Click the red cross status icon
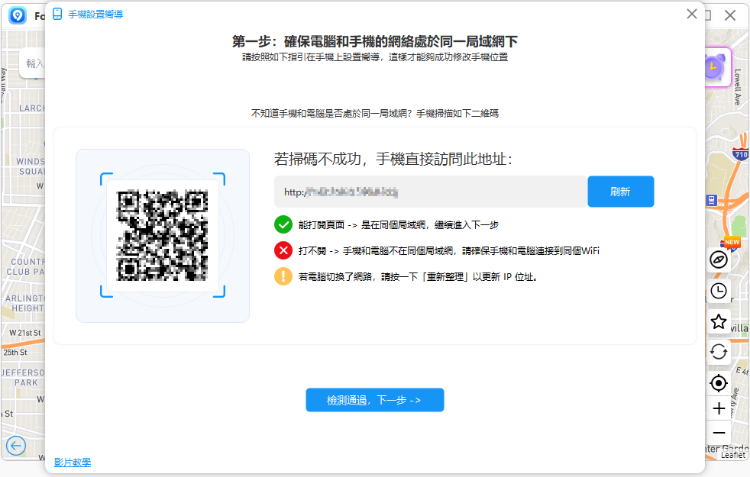Viewport: 750px width, 477px height. [x=283, y=250]
